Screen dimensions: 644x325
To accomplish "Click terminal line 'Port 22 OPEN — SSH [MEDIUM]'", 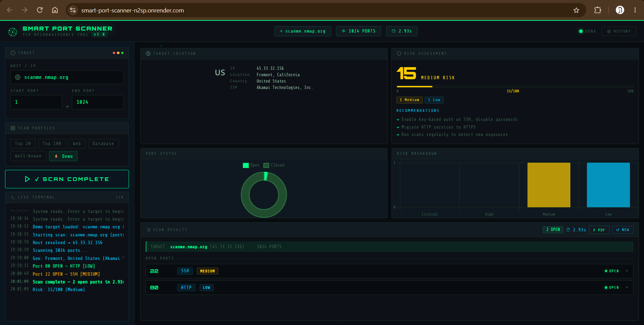I will 66,274.
